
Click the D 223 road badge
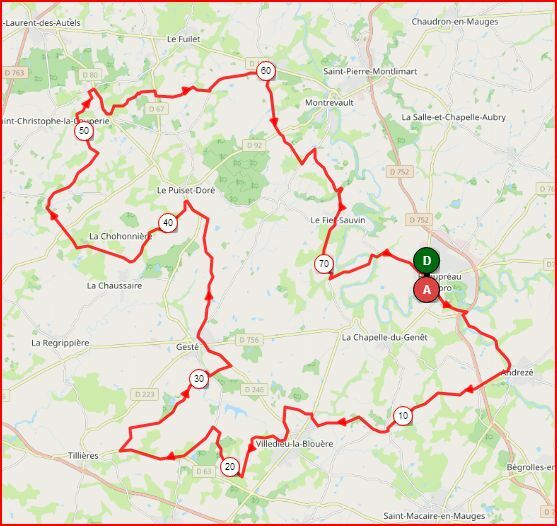click(x=145, y=395)
